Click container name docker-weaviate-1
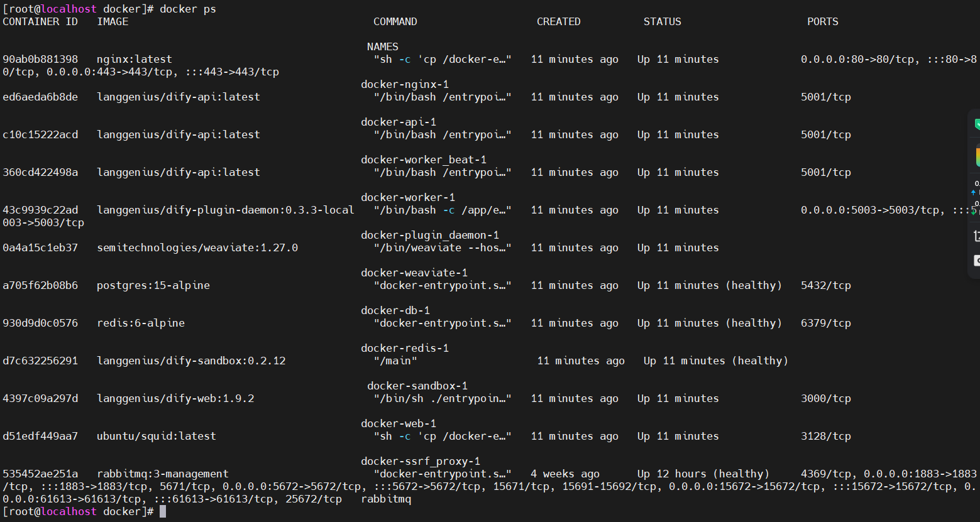This screenshot has width=980, height=522. click(x=414, y=273)
